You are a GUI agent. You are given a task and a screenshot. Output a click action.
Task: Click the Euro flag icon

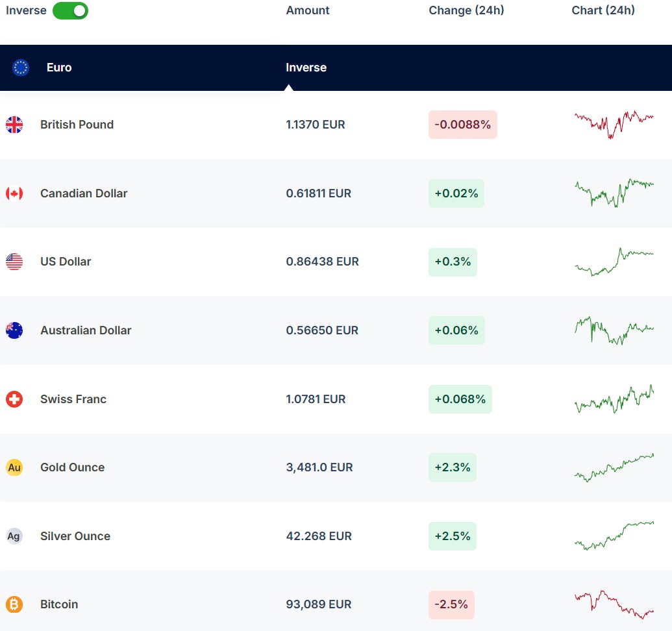pyautogui.click(x=21, y=68)
